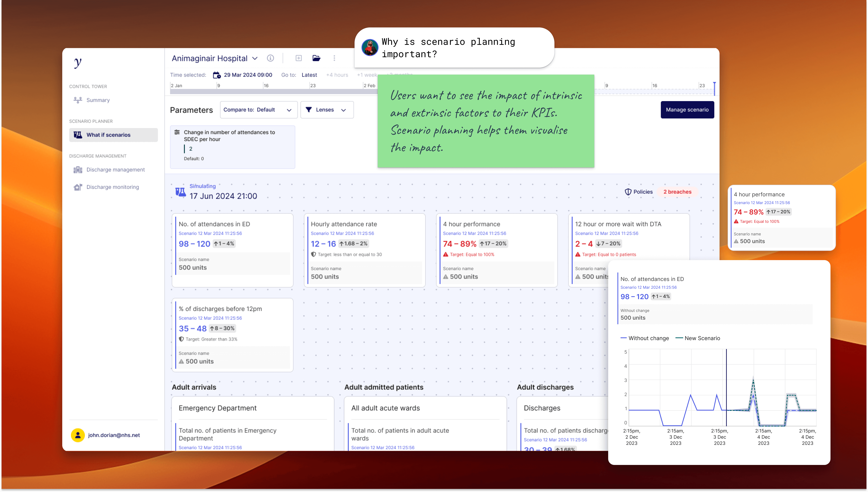Click the SDEC parameter sliders icon

177,132
